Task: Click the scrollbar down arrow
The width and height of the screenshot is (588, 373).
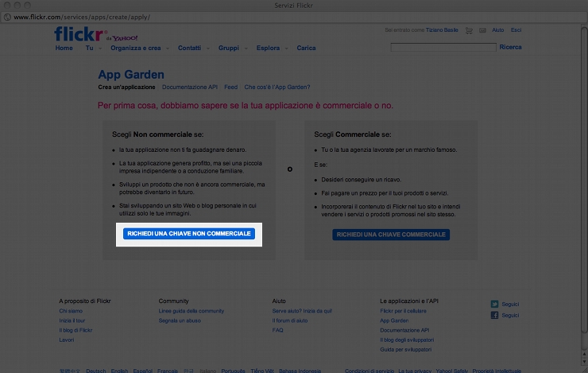Action: tap(584, 361)
